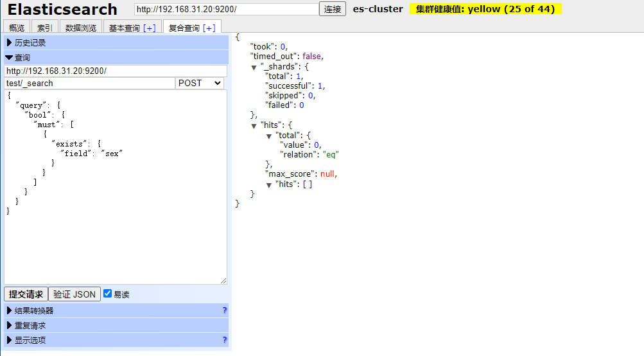Focus the cluster URL field in the header
Screen dimensions: 644x356
pos(226,9)
